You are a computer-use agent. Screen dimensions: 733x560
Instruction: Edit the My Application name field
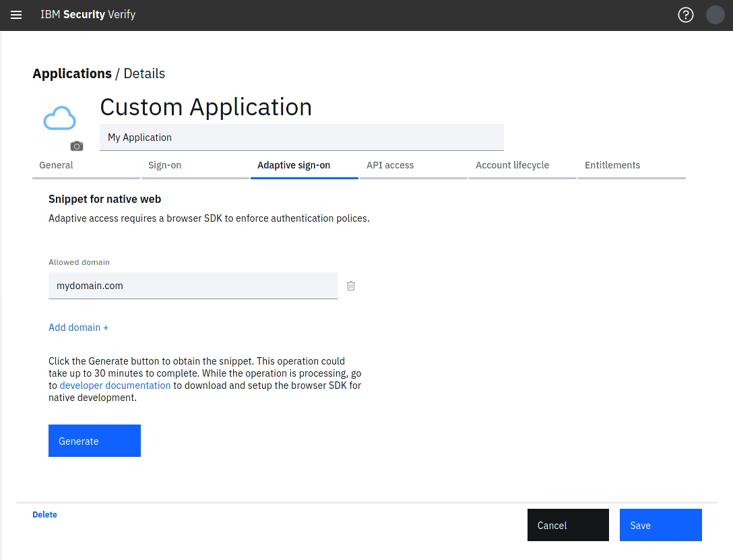302,137
